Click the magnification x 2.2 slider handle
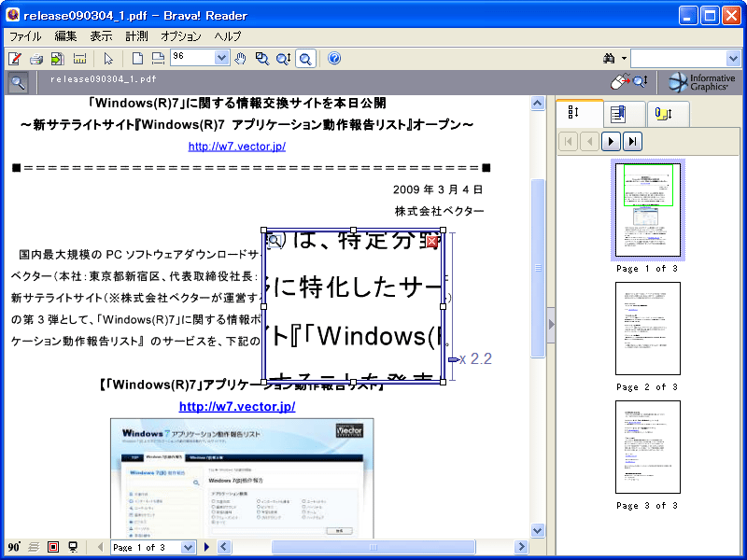Screen dimensions: 747x560 (454, 359)
